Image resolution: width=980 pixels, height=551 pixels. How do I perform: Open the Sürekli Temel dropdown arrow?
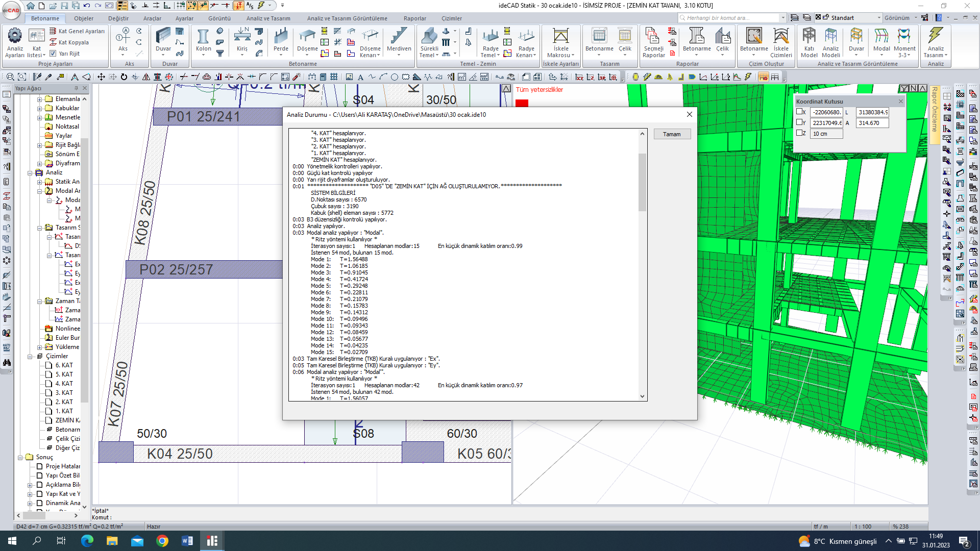tap(437, 55)
